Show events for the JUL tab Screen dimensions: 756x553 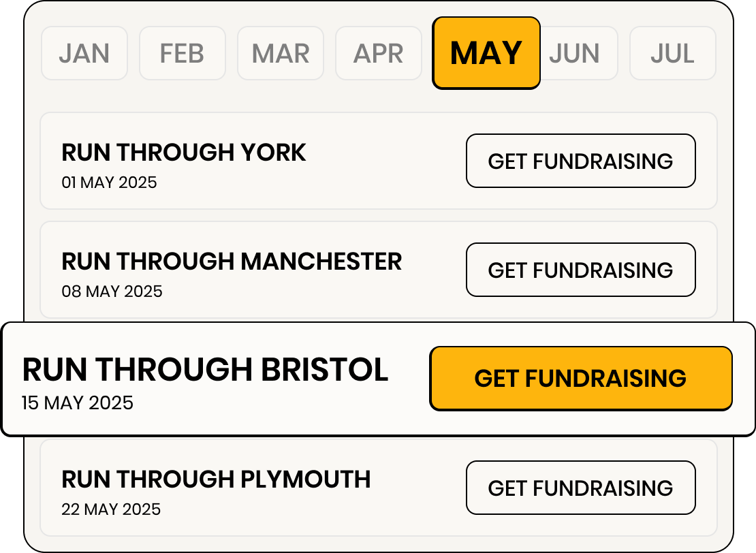pyautogui.click(x=672, y=53)
